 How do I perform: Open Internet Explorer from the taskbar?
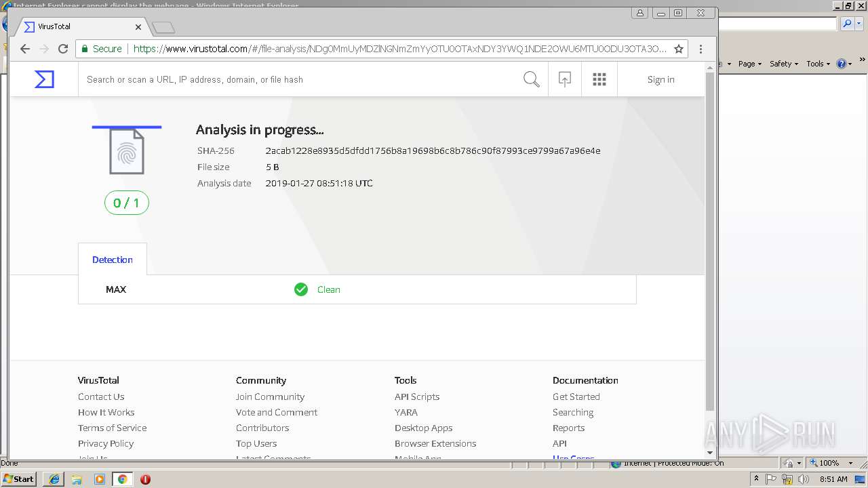(x=54, y=479)
